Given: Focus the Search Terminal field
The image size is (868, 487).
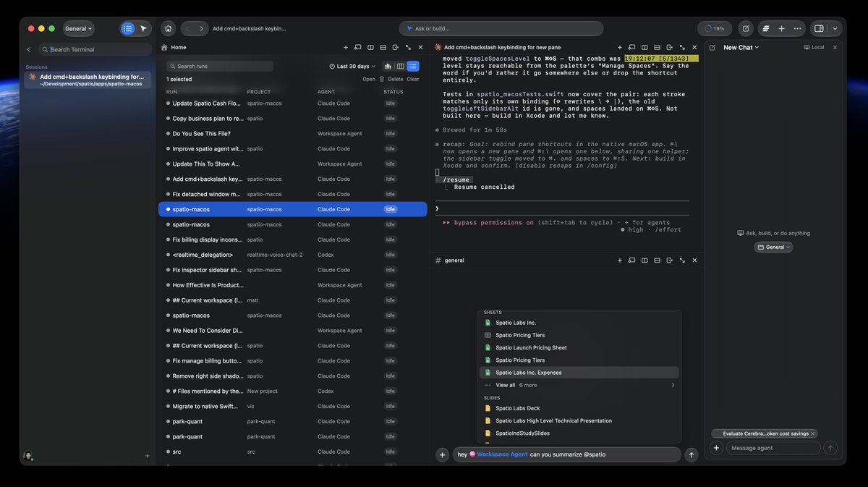Looking at the screenshot, I should tap(95, 49).
